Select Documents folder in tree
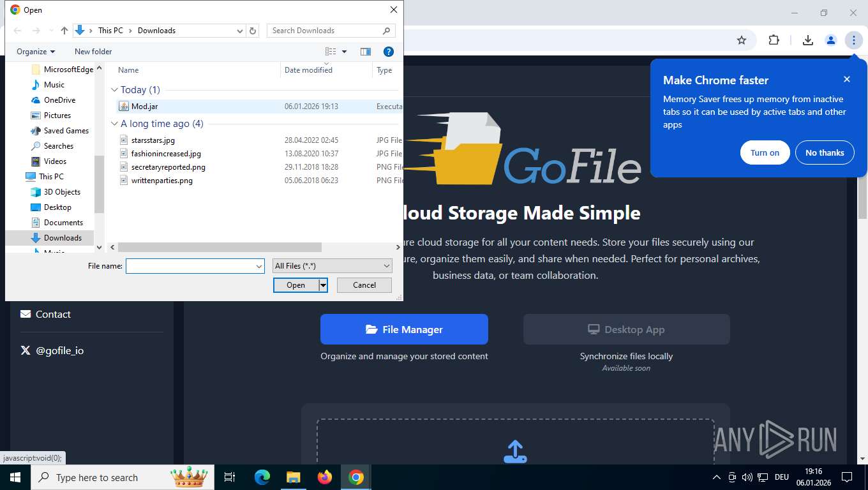Viewport: 868px width, 490px height. point(63,223)
